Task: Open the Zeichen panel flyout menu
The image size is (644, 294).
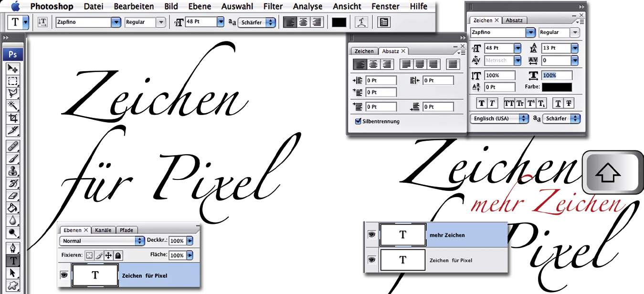Action: tap(580, 21)
